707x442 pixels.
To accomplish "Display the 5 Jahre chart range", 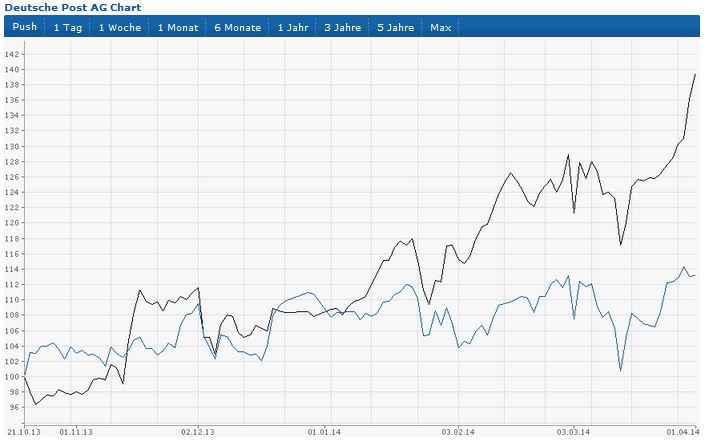I will 395,28.
